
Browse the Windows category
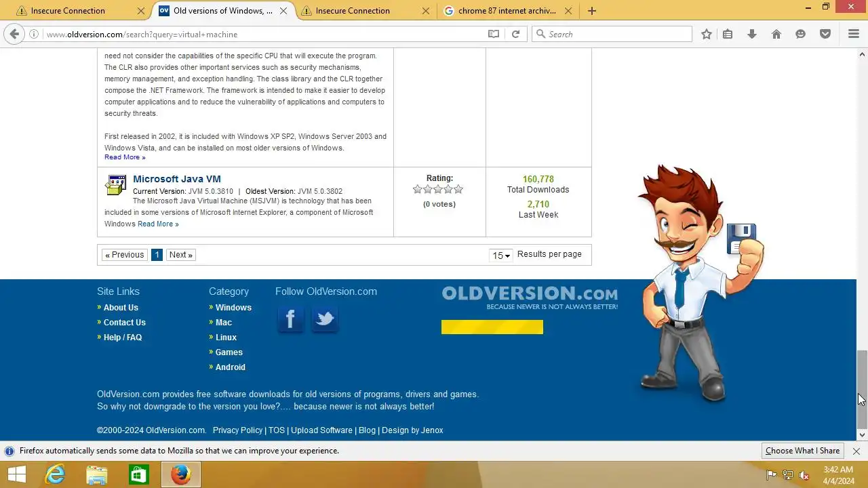(233, 308)
